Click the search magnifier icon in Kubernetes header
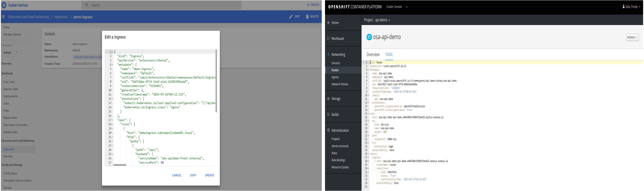Image resolution: width=644 pixels, height=191 pixels. click(86, 5)
